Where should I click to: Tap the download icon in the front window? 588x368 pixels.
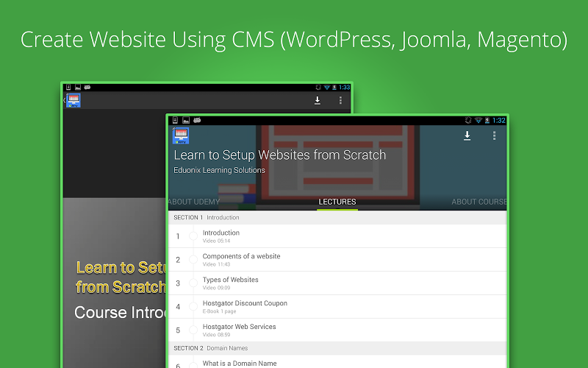click(467, 135)
